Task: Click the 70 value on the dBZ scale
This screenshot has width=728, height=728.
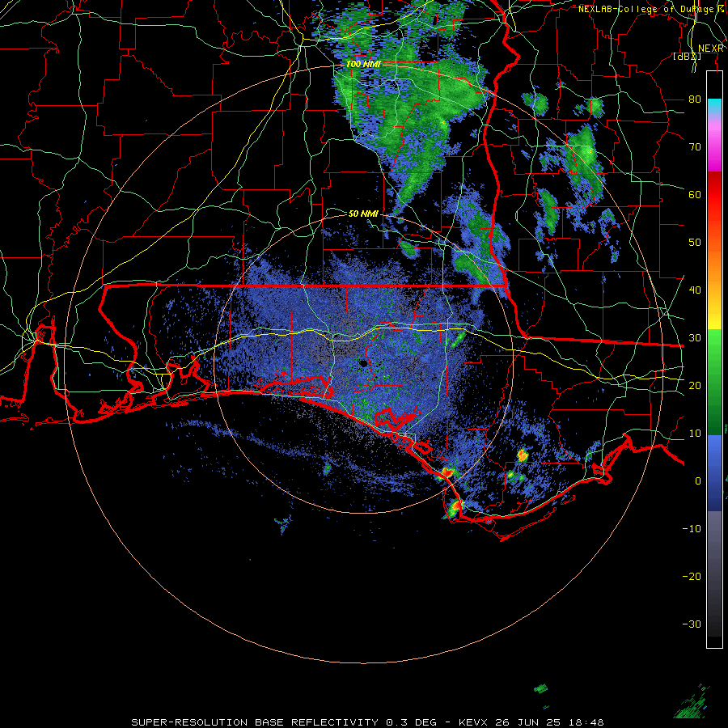Action: click(x=695, y=146)
